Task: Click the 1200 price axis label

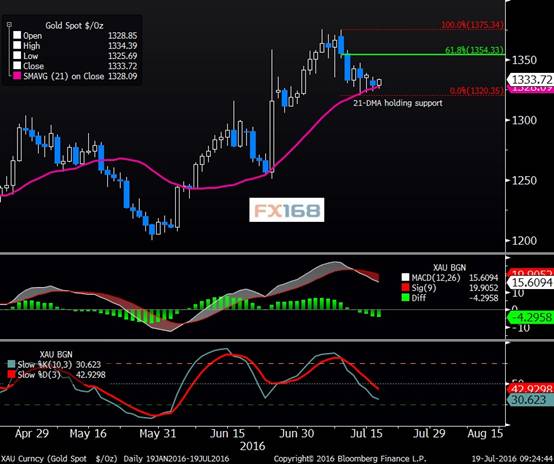Action: pos(524,241)
